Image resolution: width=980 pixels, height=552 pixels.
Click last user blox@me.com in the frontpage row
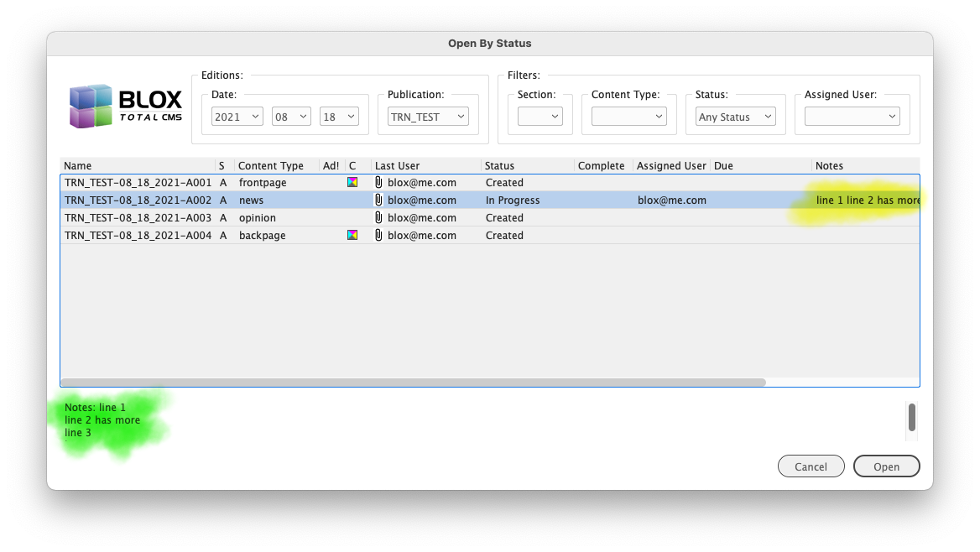click(x=422, y=183)
